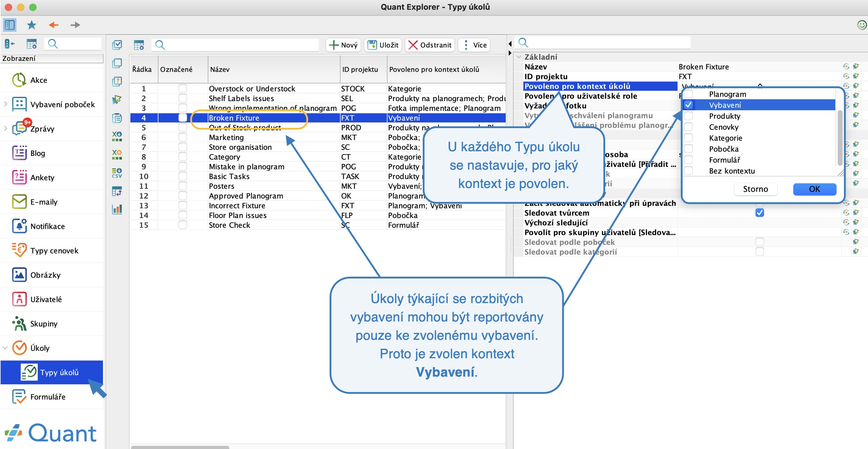Check the Produkty context option
Viewport: 868px width, 449px height.
(689, 116)
